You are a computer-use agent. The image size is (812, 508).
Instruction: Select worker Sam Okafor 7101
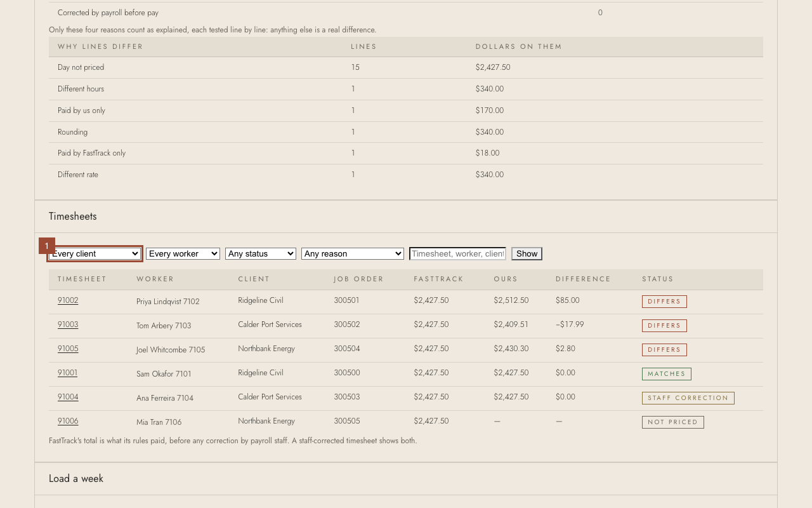[164, 374]
